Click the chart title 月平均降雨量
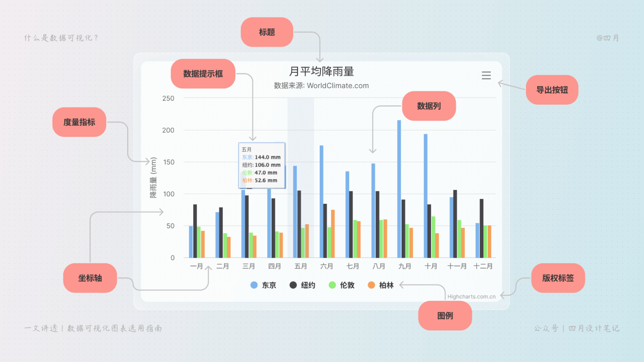 [321, 71]
